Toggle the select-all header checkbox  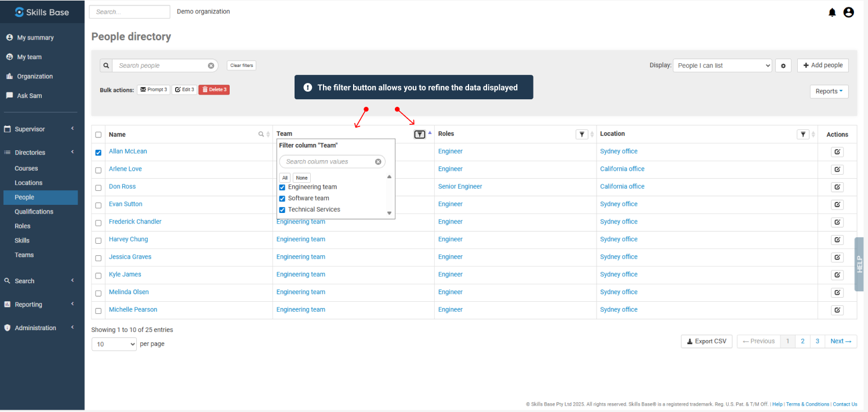(99, 135)
